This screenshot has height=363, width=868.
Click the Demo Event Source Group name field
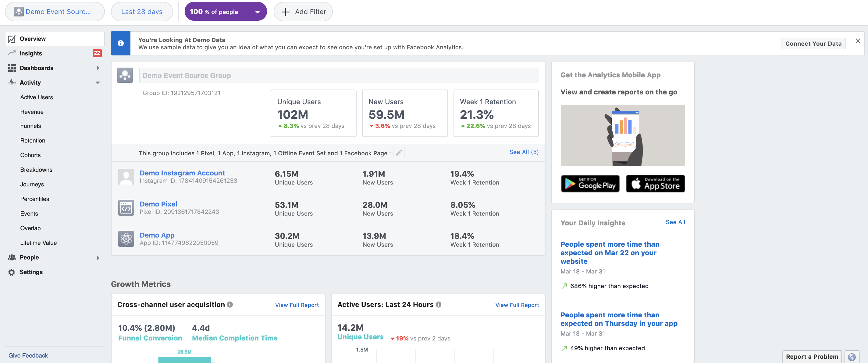339,76
